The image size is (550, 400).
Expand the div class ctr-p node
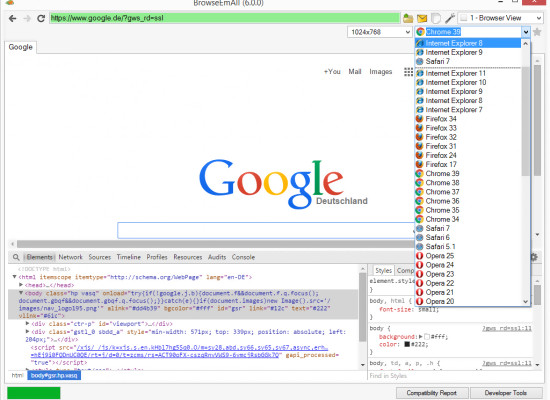pos(27,324)
